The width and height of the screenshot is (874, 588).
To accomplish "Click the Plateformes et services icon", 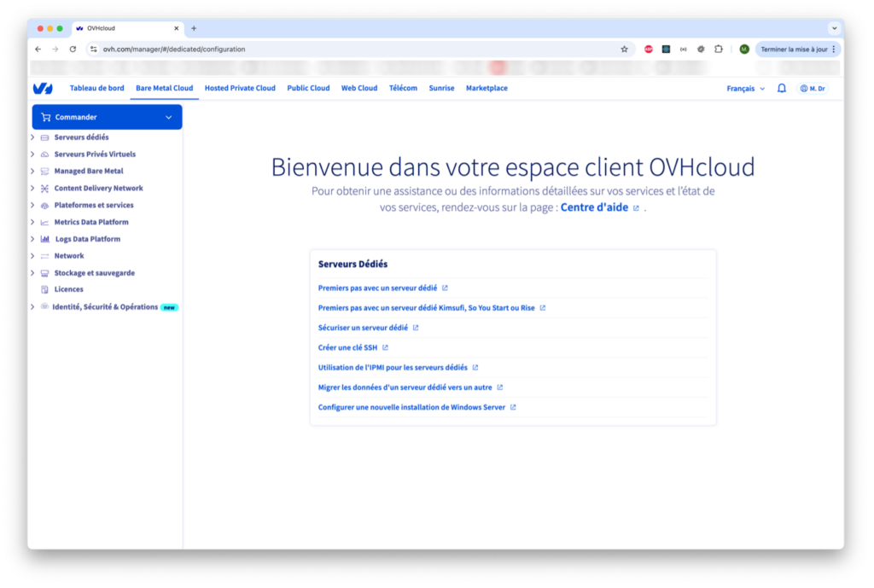I will click(x=44, y=205).
